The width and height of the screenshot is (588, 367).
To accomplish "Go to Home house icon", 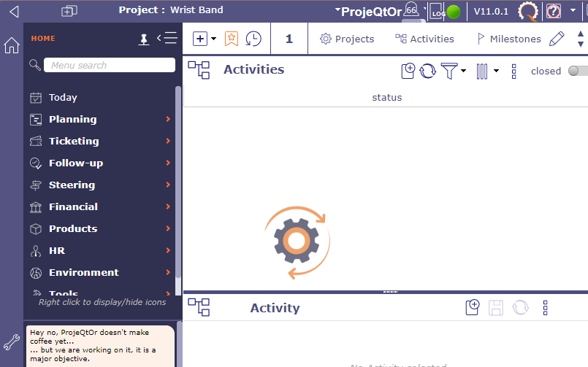I will (x=12, y=45).
